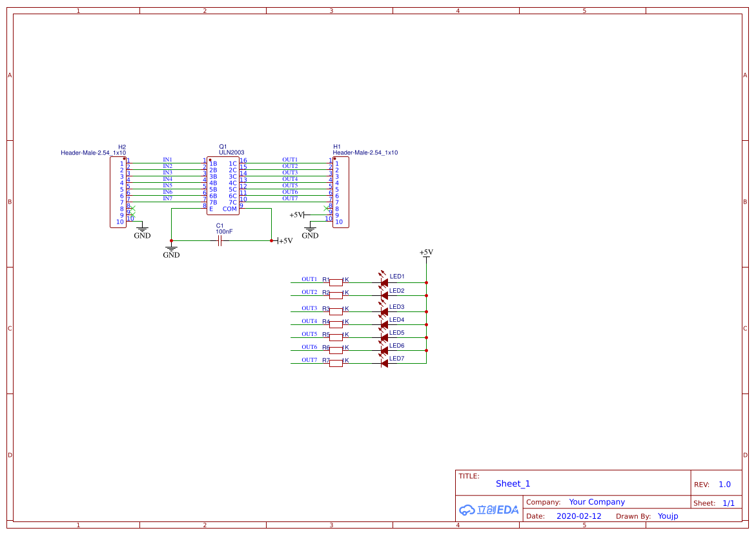The image size is (756, 535).
Task: Click the COM pin name on ULN2003
Action: 229,209
